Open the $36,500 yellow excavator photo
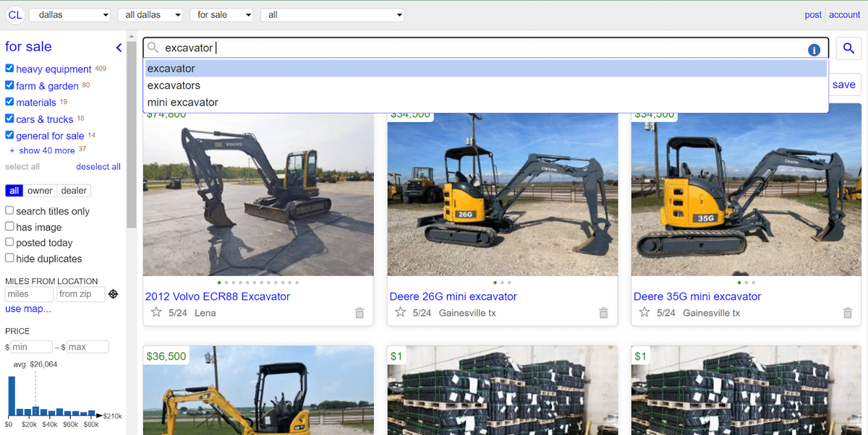The width and height of the screenshot is (868, 435). coord(258,390)
